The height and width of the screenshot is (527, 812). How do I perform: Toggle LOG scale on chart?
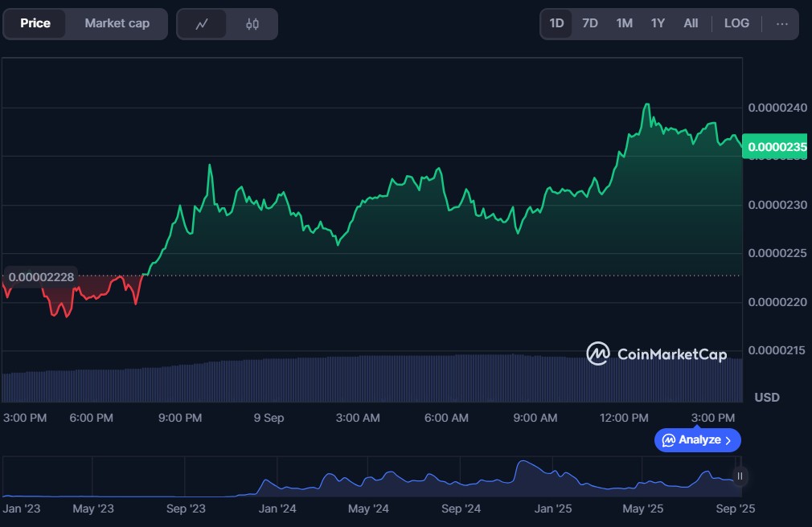[736, 23]
